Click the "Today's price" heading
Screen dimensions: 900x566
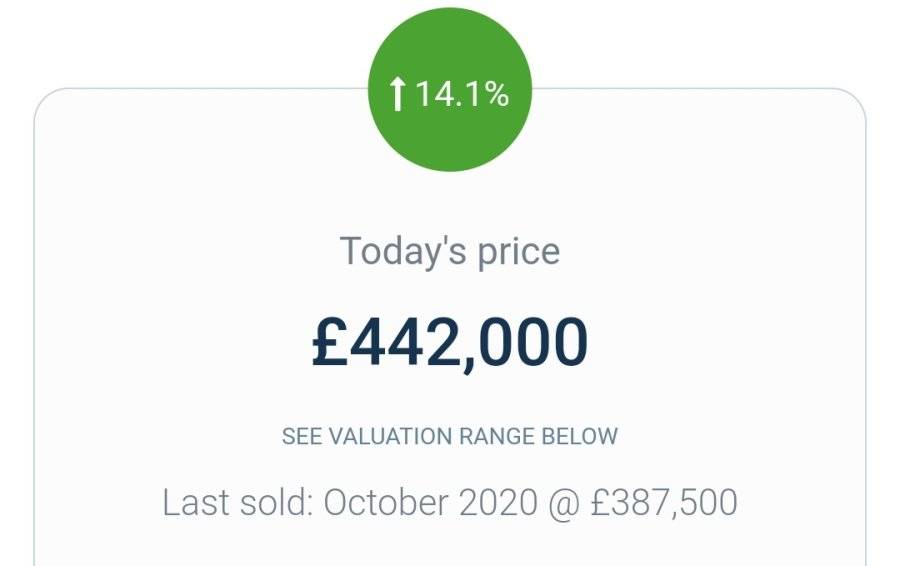click(x=450, y=251)
